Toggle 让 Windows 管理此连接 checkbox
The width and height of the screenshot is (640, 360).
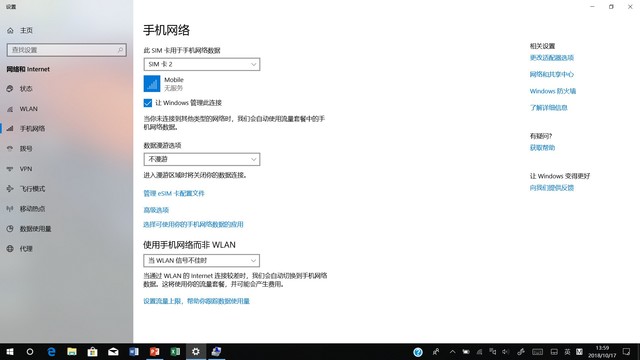(x=148, y=103)
